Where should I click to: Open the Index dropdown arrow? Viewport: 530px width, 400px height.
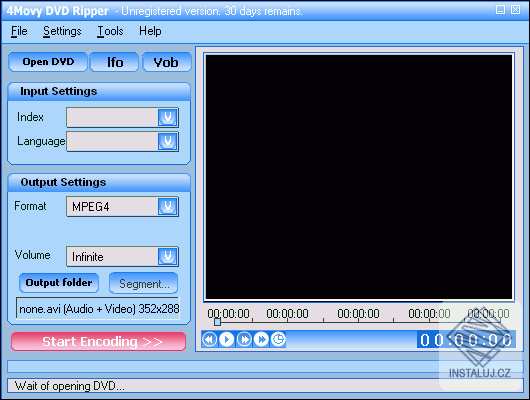[x=168, y=117]
